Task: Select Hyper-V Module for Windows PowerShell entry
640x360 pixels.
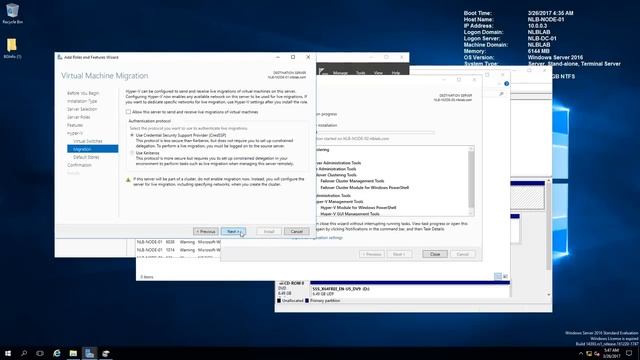Action: (358, 208)
